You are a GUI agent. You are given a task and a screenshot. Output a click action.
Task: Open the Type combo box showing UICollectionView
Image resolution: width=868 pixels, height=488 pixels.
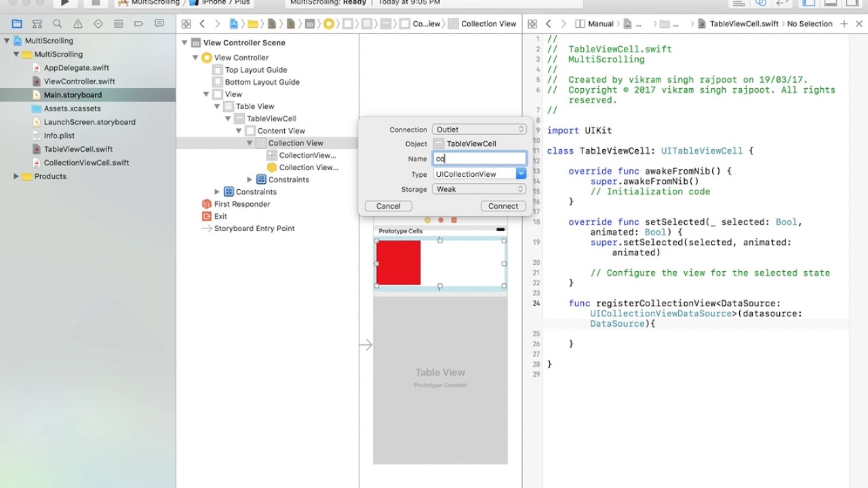pos(479,174)
